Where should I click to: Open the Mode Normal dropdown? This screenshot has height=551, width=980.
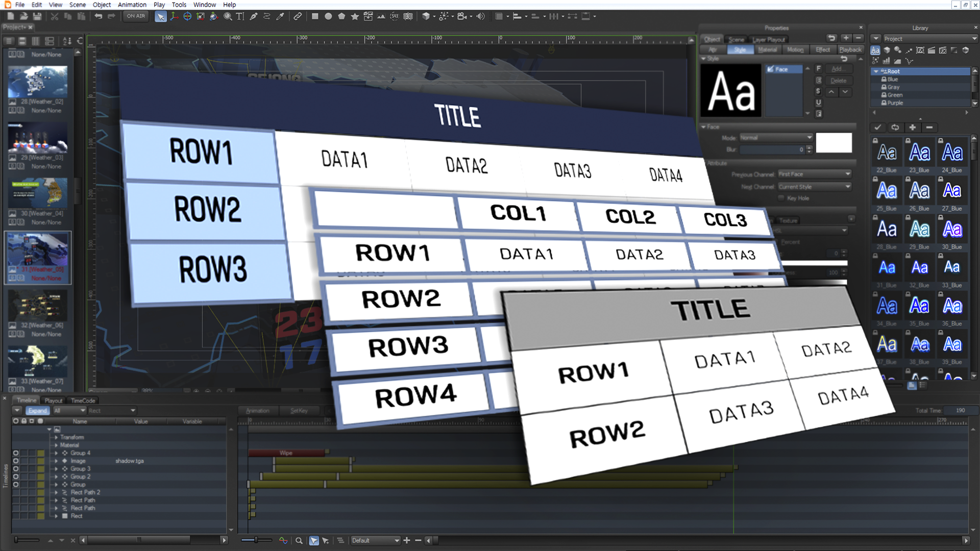pyautogui.click(x=776, y=138)
